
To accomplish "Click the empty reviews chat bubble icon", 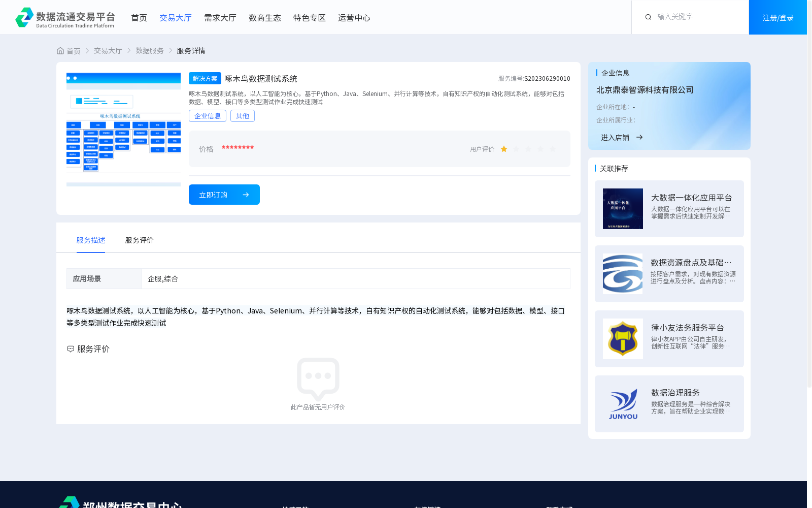I will pos(318,379).
